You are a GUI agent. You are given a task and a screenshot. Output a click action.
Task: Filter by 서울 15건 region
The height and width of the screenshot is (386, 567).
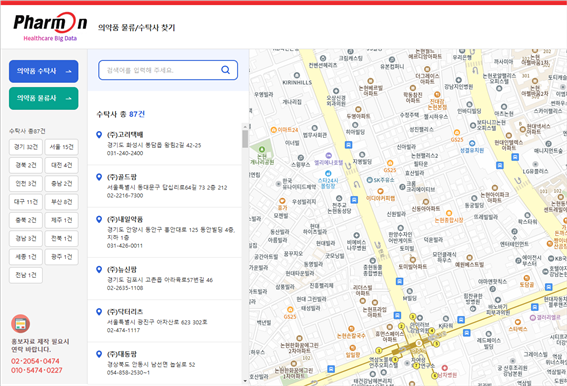pos(61,147)
